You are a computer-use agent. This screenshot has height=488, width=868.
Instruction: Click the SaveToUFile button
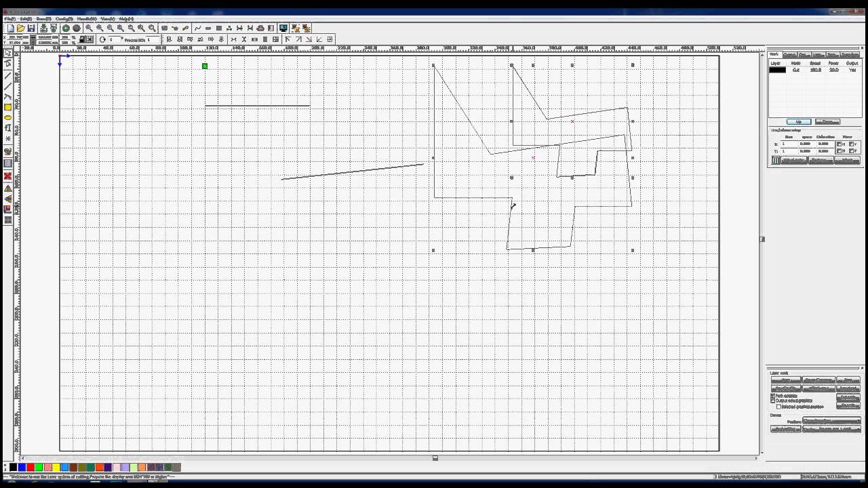pos(786,388)
